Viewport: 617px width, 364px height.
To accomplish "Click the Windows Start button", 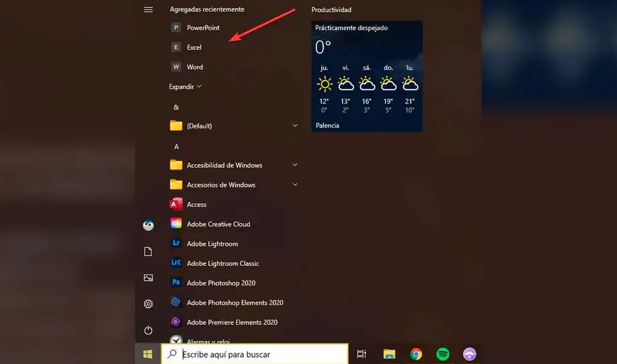I will (x=148, y=354).
